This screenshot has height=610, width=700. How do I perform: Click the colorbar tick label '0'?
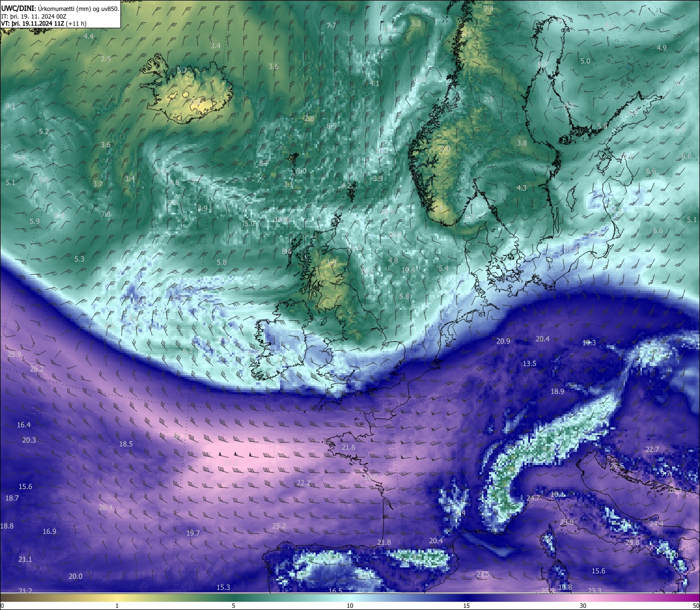pos(2,606)
